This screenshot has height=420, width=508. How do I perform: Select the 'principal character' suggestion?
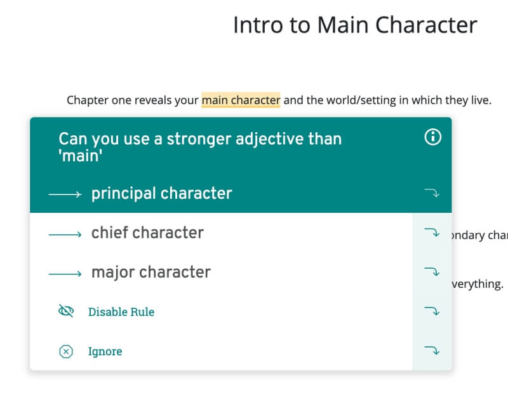(162, 193)
